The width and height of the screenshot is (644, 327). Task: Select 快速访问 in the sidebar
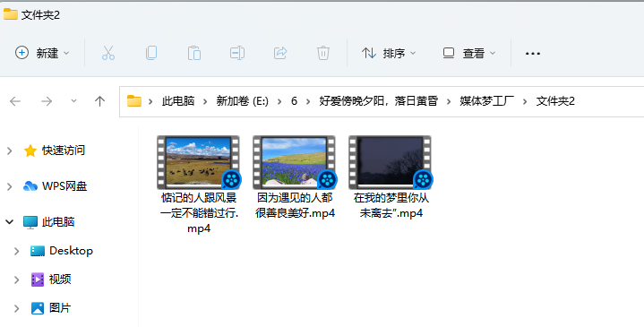[x=55, y=151]
